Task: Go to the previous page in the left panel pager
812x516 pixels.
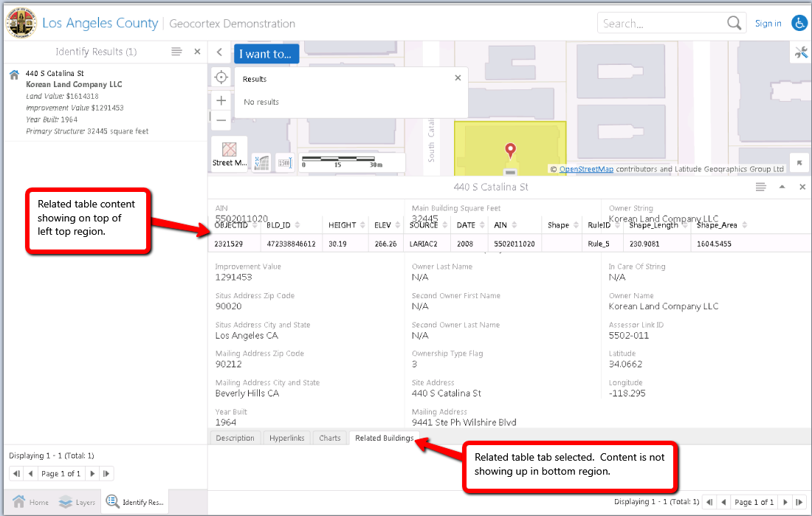Action: pos(30,473)
